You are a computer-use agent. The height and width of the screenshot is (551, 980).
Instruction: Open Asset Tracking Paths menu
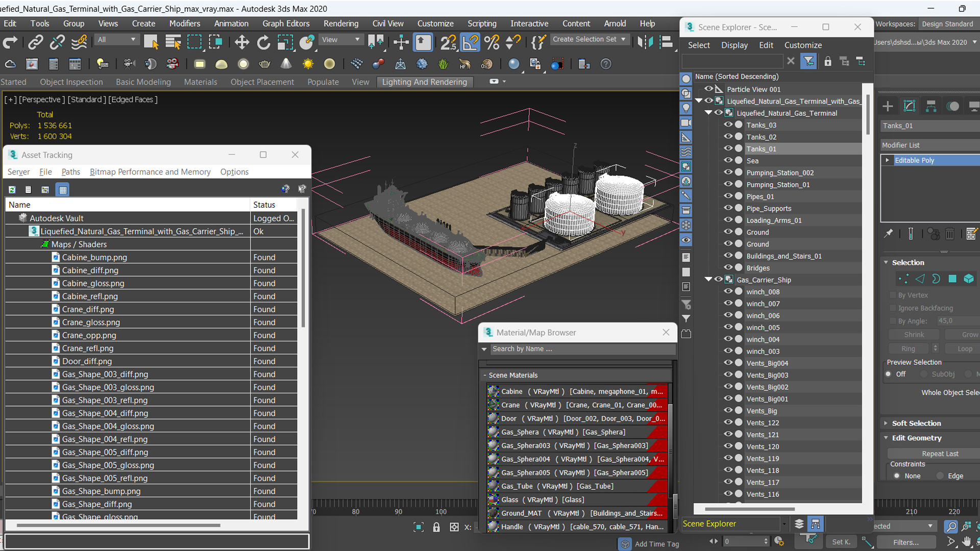point(70,172)
